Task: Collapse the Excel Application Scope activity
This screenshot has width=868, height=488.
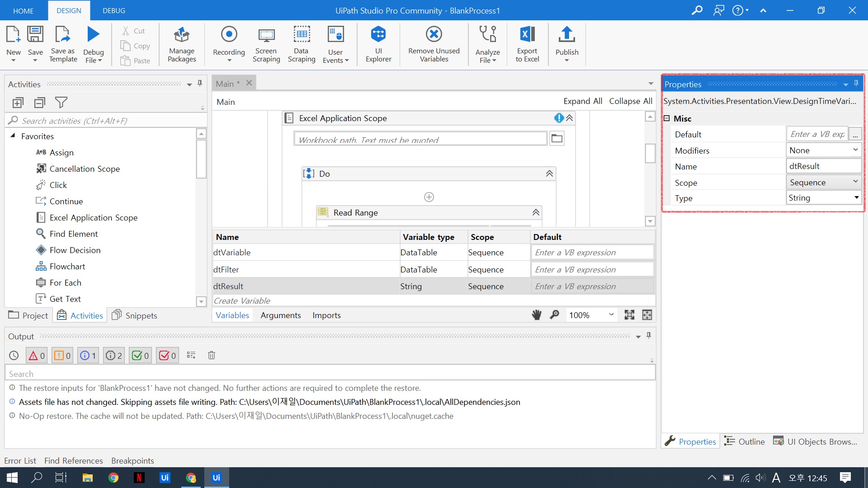Action: point(570,118)
